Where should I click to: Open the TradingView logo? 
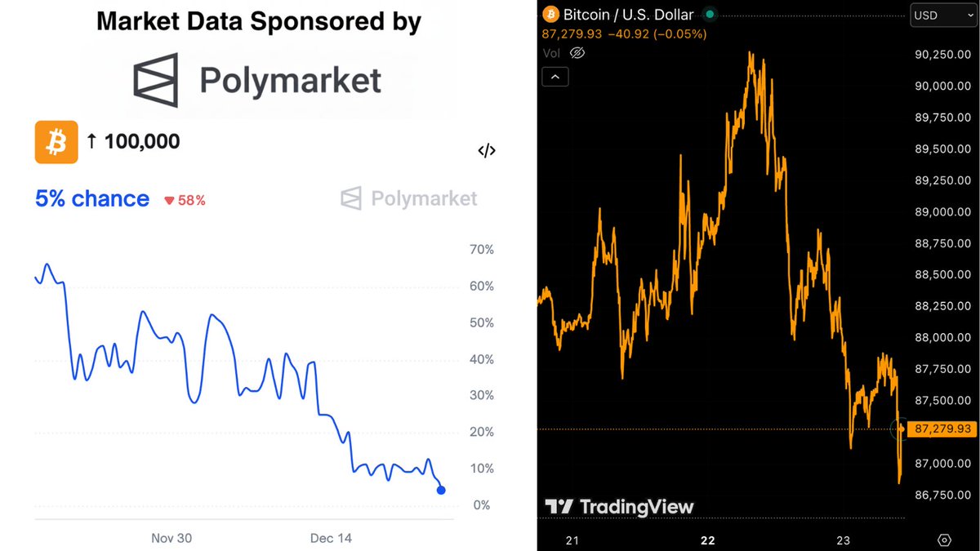(619, 507)
